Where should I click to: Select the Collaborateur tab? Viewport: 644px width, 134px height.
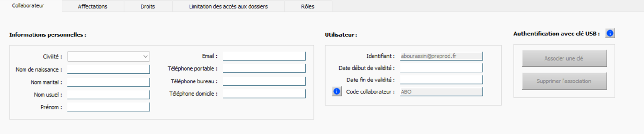tap(28, 6)
